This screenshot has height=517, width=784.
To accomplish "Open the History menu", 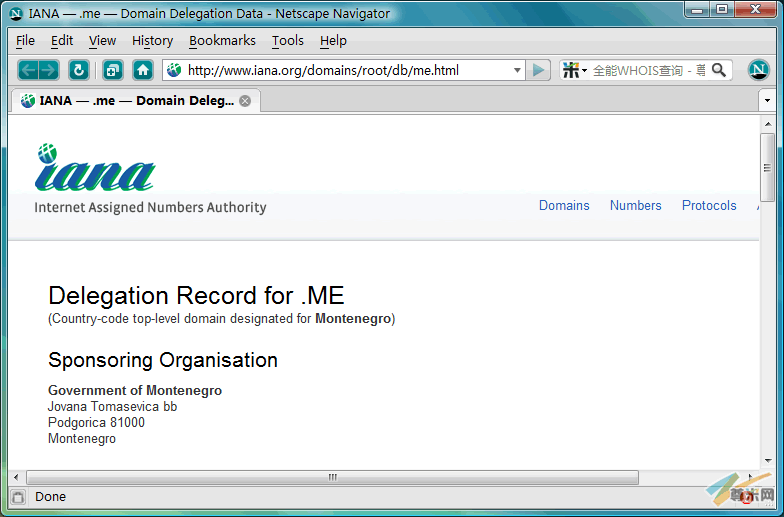I will (152, 40).
